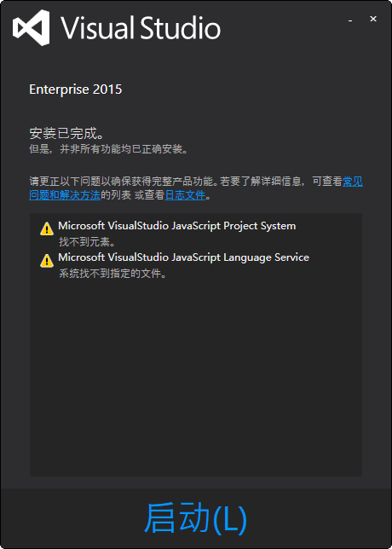The height and width of the screenshot is (549, 392).
Task: Click the Enterprise 2015 edition label
Action: point(76,90)
